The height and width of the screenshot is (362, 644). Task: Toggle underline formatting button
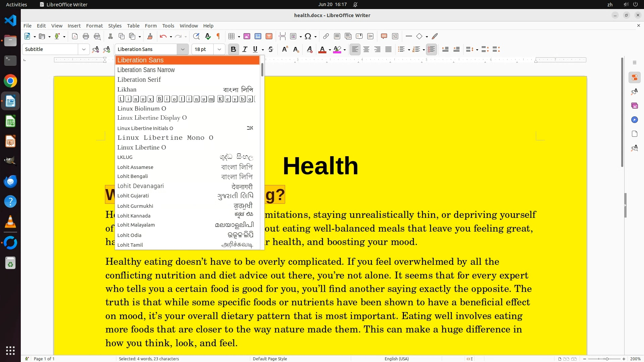[255, 50]
